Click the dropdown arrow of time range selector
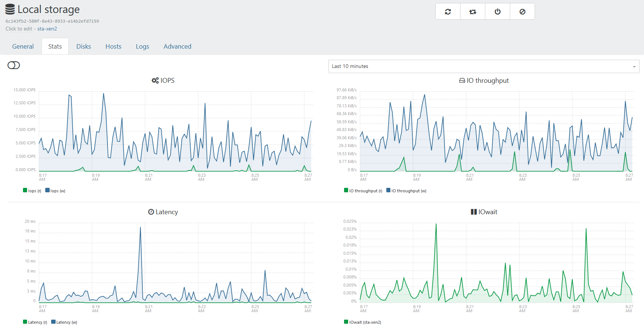Image resolution: width=644 pixels, height=333 pixels. point(634,67)
